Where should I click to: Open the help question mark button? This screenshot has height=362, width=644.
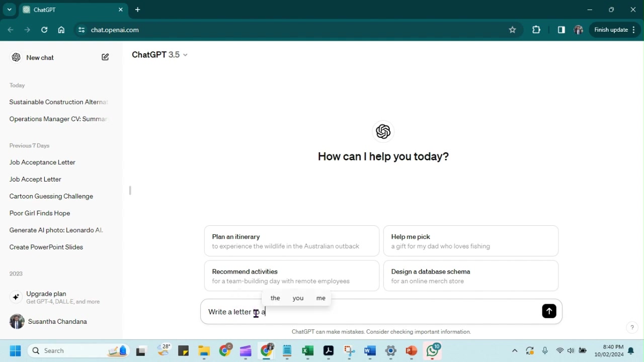click(632, 327)
